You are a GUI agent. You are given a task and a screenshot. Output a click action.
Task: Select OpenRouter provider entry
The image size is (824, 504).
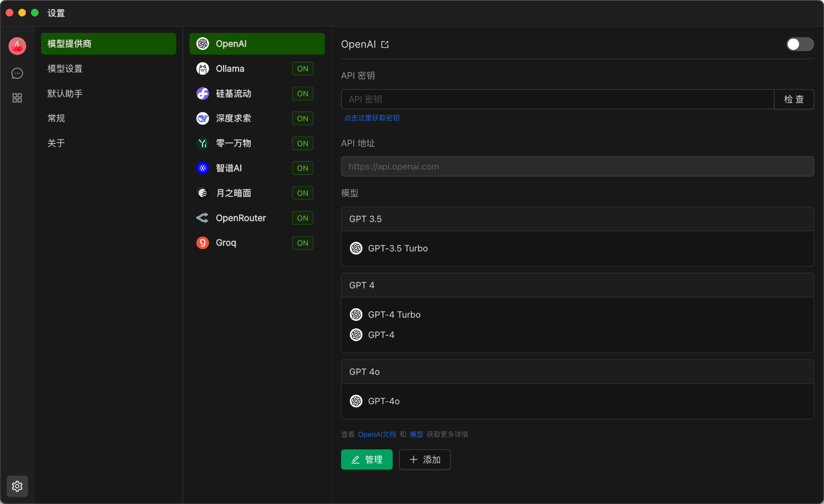pyautogui.click(x=257, y=218)
